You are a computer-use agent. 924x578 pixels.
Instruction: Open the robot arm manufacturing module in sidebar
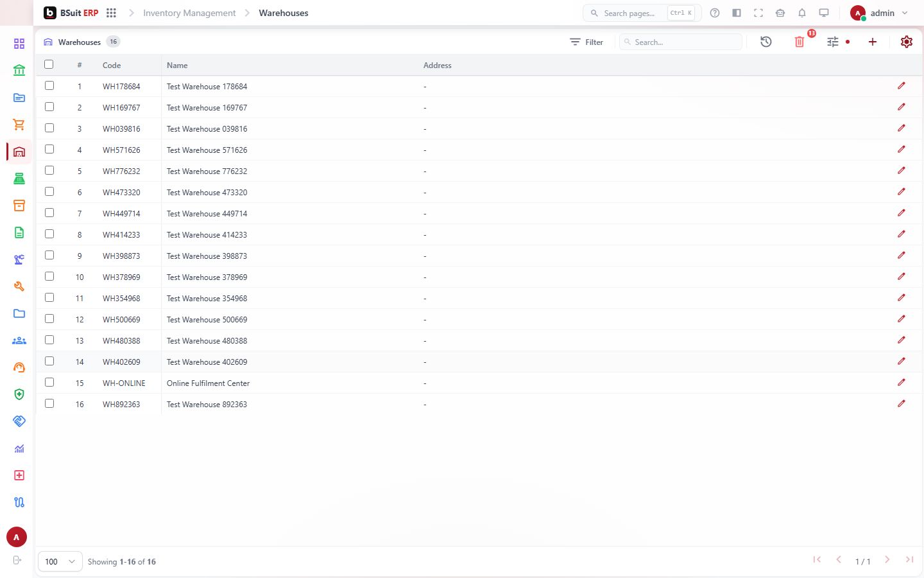pos(19,259)
